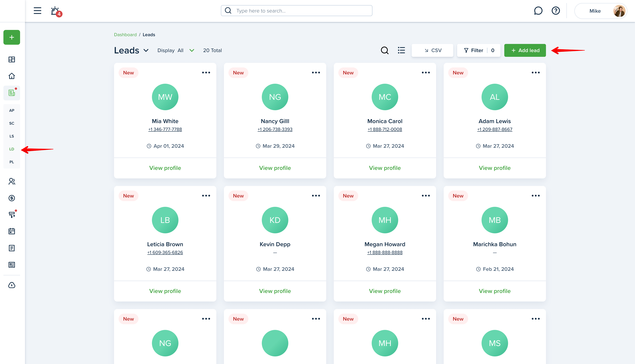Call Megan Howard's number +1 888-888-8888
The width and height of the screenshot is (635, 364).
[385, 252]
